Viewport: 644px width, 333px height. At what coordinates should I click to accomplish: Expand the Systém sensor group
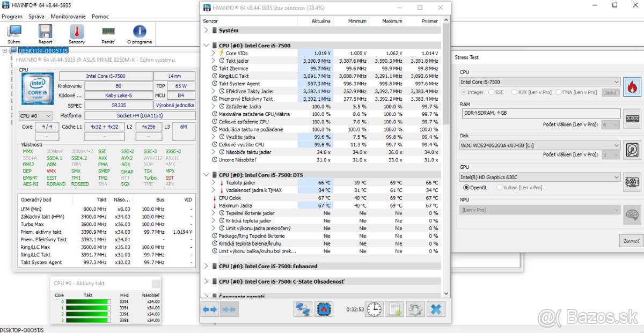pos(207,31)
